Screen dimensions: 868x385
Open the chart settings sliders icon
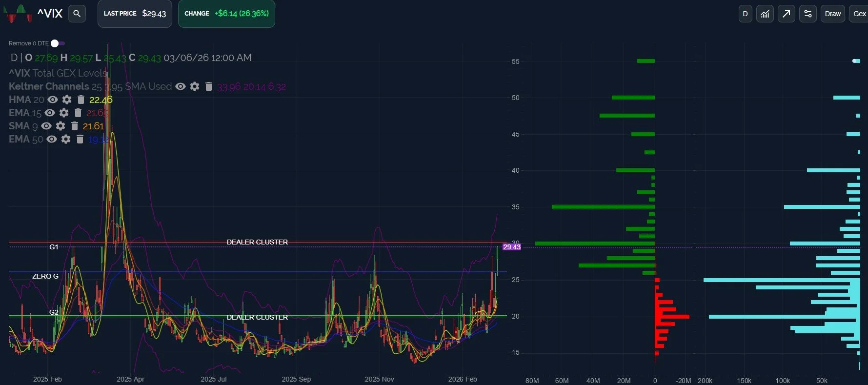[807, 14]
